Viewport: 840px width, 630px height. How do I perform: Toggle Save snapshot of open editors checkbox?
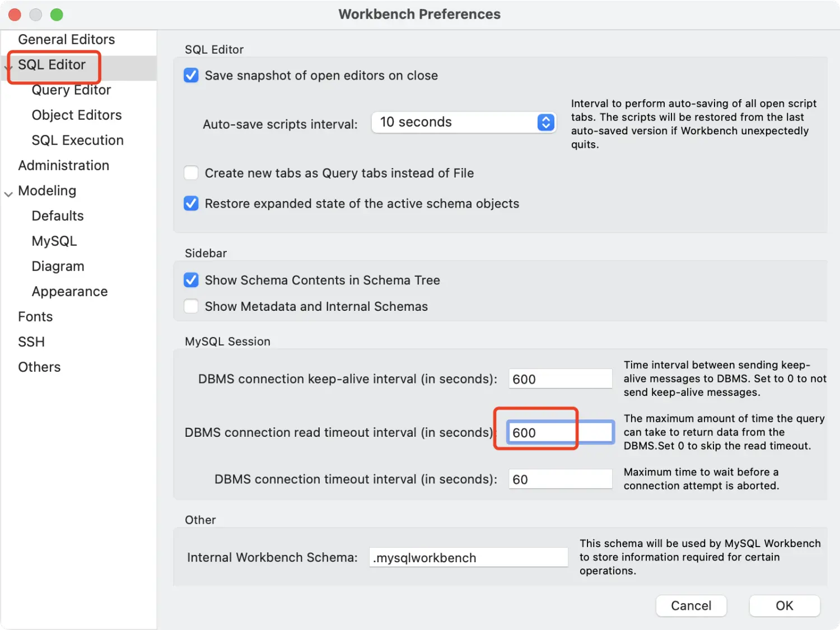point(192,76)
